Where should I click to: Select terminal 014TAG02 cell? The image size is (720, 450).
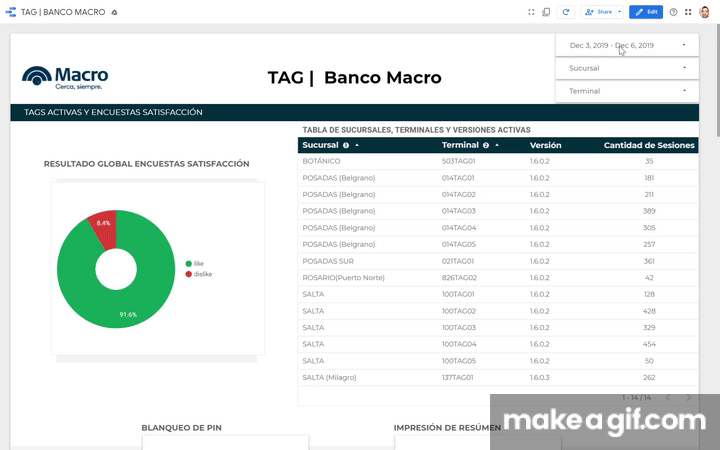458,194
